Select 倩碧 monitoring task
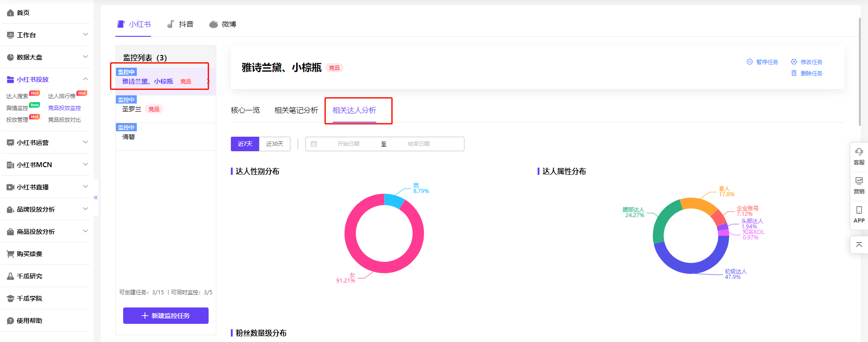This screenshot has width=868, height=342. tap(166, 137)
